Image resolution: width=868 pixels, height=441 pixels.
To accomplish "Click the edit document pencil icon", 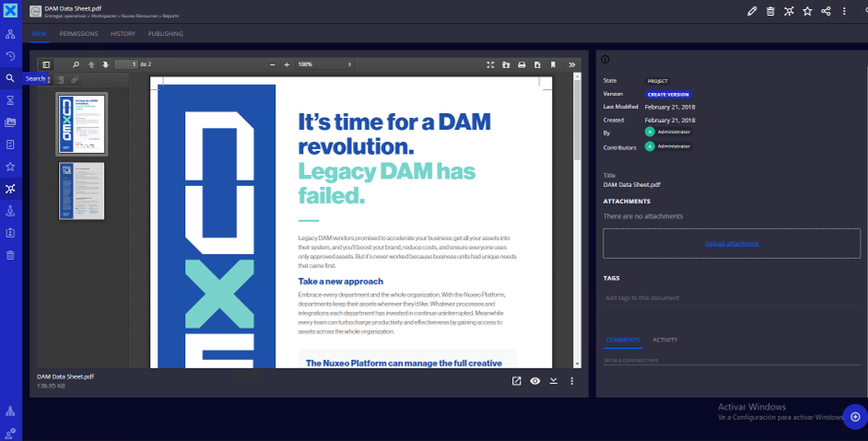I will pyautogui.click(x=752, y=11).
